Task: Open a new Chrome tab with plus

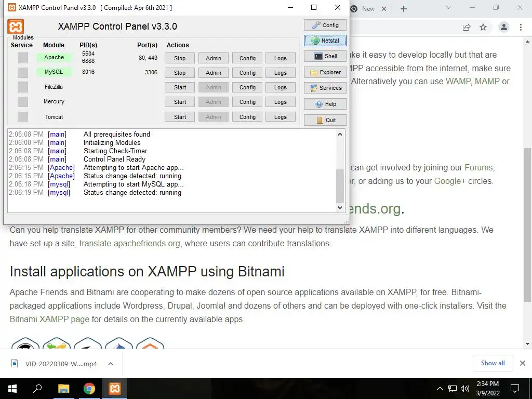Action: (x=403, y=9)
